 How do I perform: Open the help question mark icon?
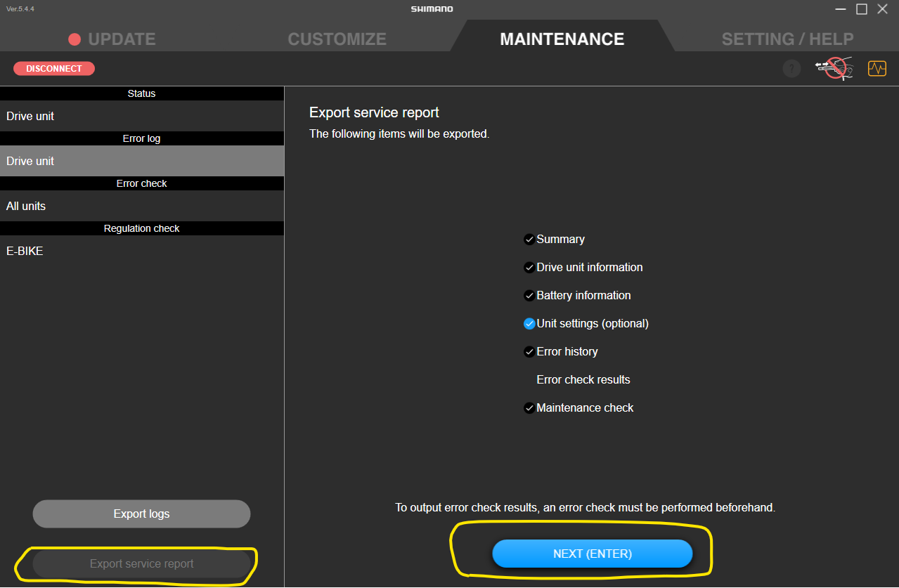click(x=791, y=69)
